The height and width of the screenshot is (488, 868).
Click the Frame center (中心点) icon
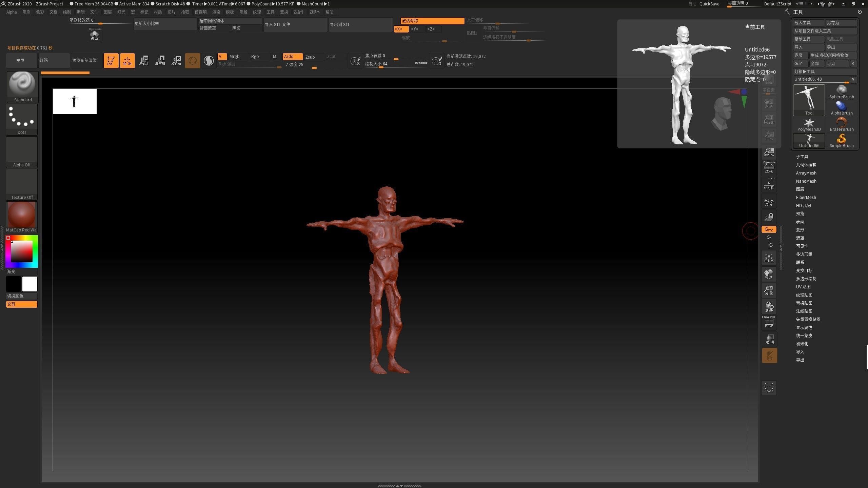click(x=769, y=258)
